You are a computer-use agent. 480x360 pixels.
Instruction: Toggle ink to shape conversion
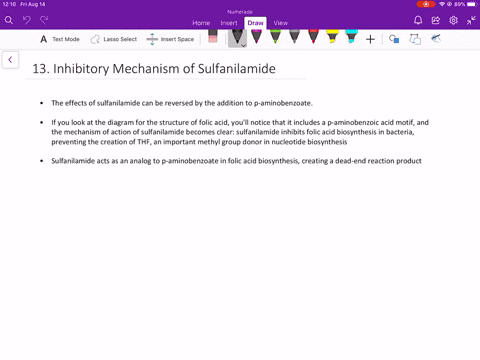415,39
